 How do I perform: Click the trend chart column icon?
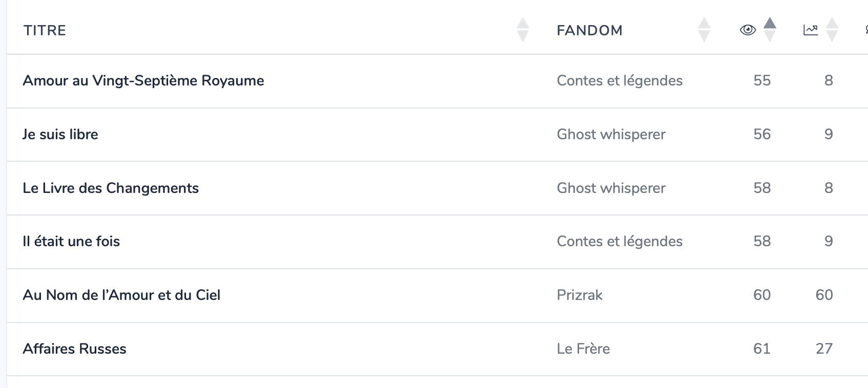click(x=810, y=30)
